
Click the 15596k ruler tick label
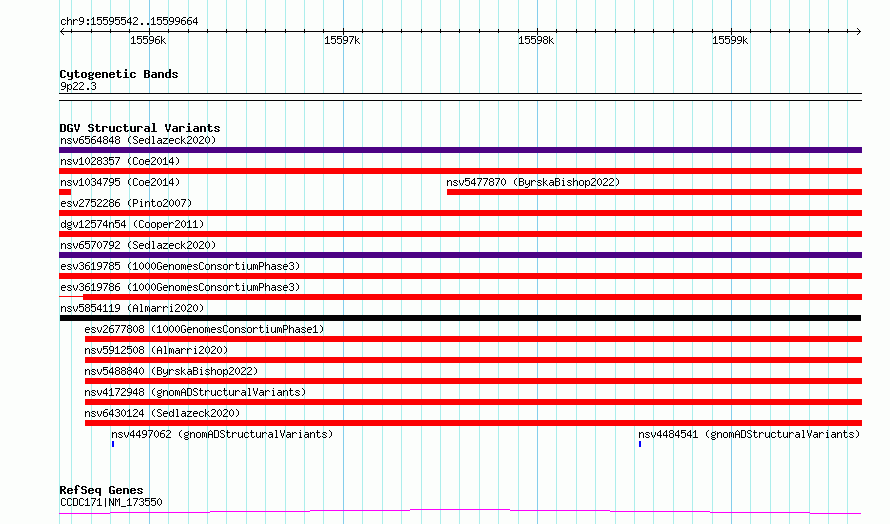pyautogui.click(x=148, y=40)
